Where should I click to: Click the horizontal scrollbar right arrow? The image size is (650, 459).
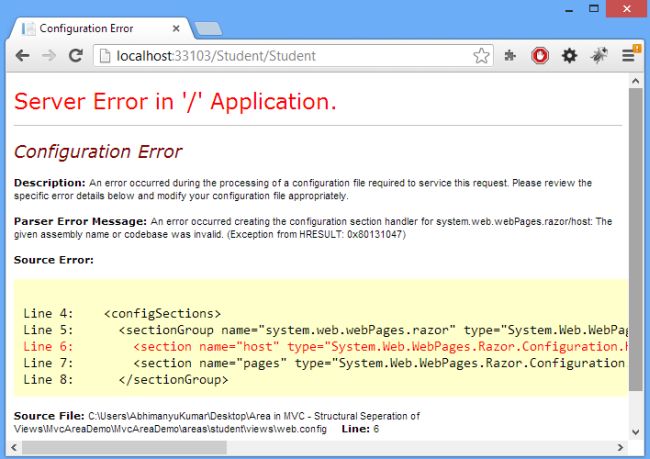[x=621, y=447]
